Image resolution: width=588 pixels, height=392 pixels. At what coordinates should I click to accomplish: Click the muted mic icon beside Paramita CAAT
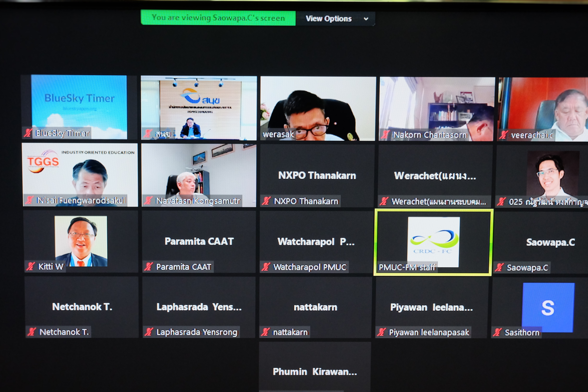pos(148,266)
